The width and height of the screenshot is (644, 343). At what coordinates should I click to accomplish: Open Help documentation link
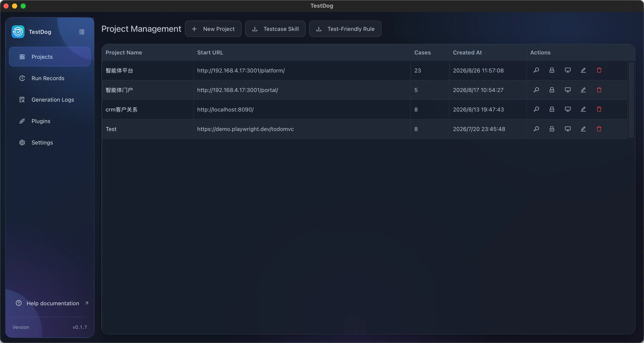[x=52, y=303]
